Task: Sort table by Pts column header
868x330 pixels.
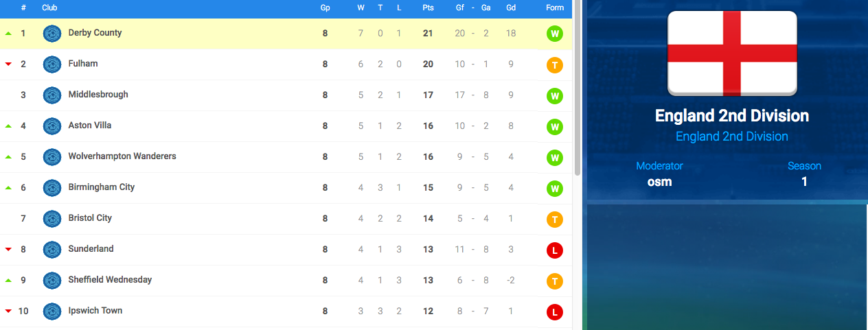Action: point(428,8)
